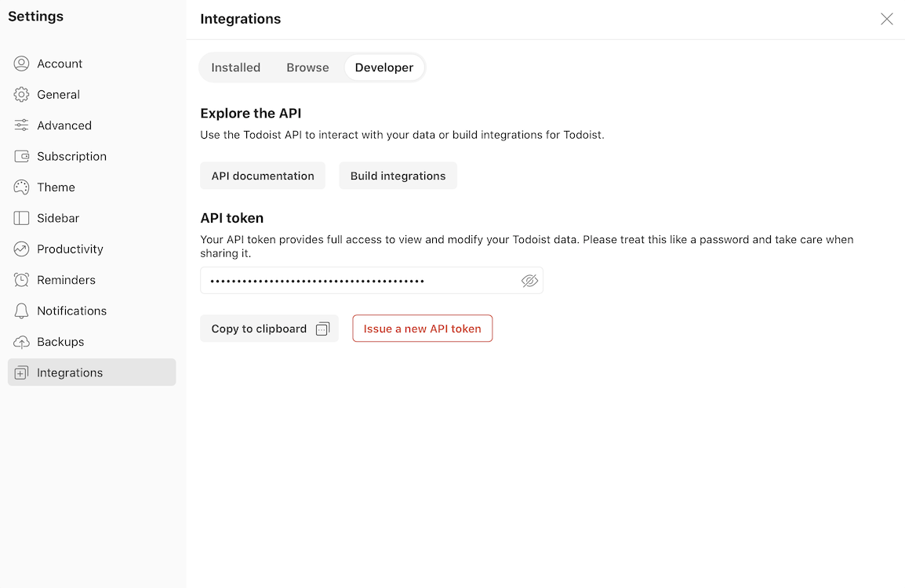This screenshot has height=588, width=905.
Task: Open Notifications via the bell icon
Action: click(x=21, y=311)
